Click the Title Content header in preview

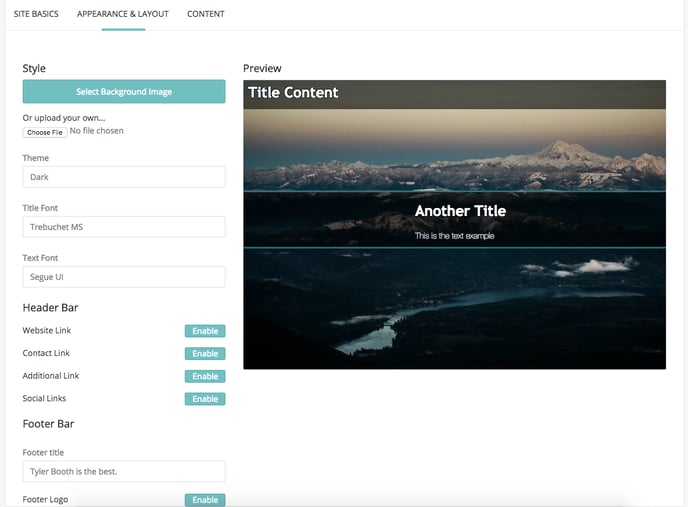click(293, 93)
